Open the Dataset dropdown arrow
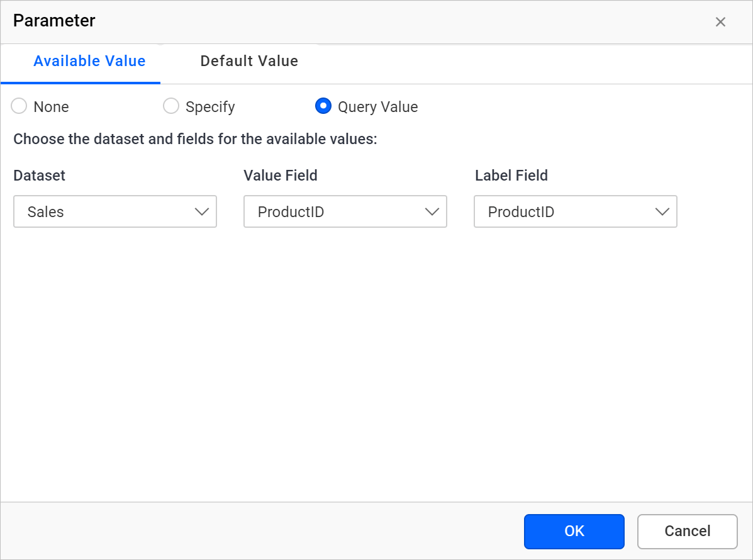Screen dimensions: 753x560 tap(203, 211)
